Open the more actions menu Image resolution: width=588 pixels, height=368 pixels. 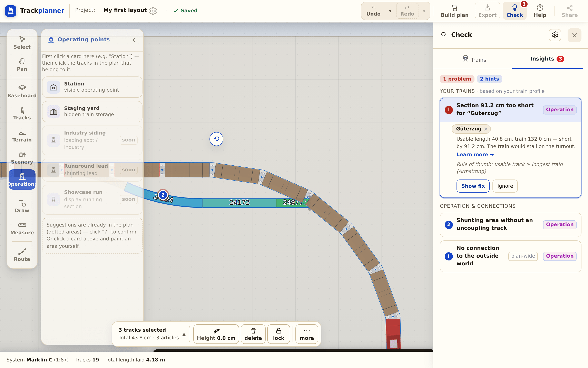(x=307, y=334)
